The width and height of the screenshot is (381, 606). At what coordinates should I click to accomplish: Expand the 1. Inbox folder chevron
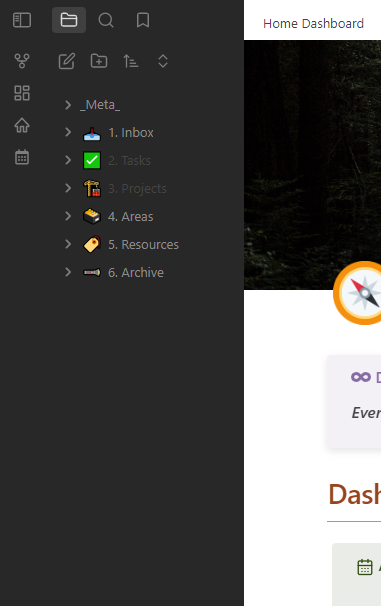coord(68,132)
